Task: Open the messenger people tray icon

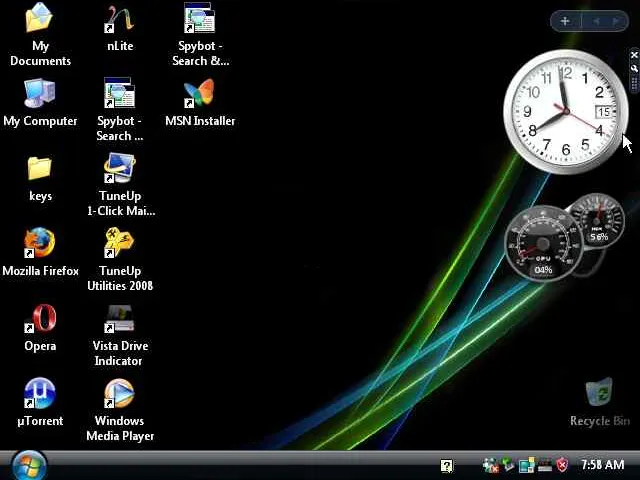Action: coord(490,465)
